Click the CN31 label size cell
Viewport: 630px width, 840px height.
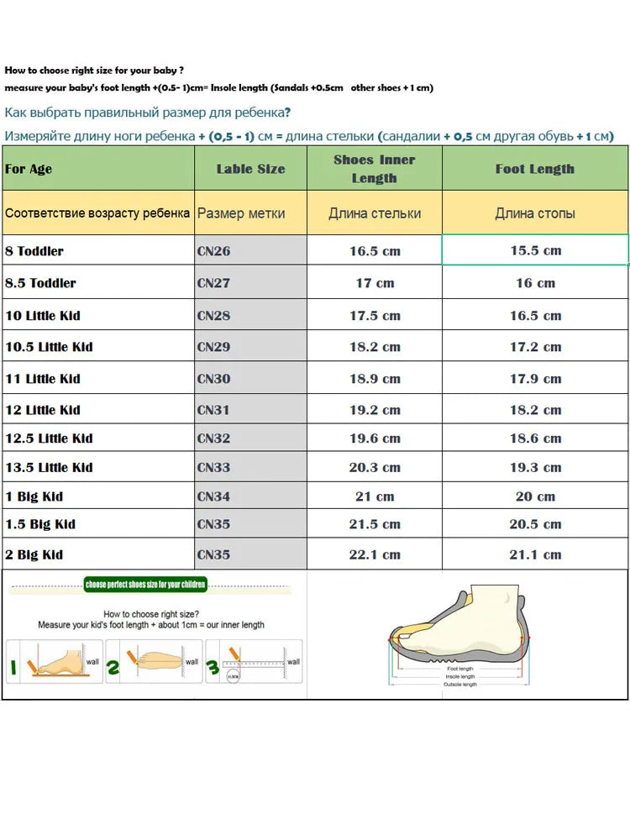click(x=250, y=409)
